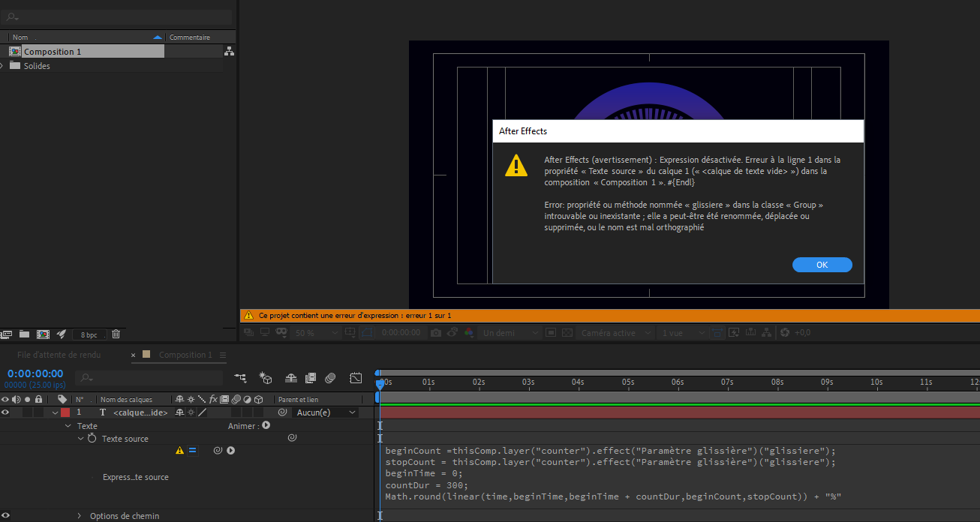The image size is (980, 522).
Task: Toggle frame blending for the composition
Action: tap(310, 378)
